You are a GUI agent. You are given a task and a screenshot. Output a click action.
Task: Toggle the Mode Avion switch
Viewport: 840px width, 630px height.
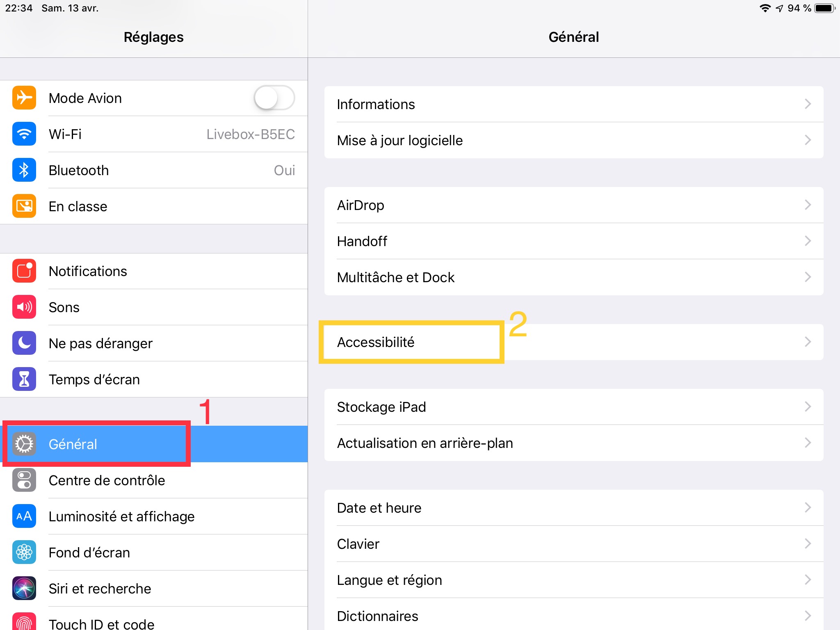click(274, 98)
